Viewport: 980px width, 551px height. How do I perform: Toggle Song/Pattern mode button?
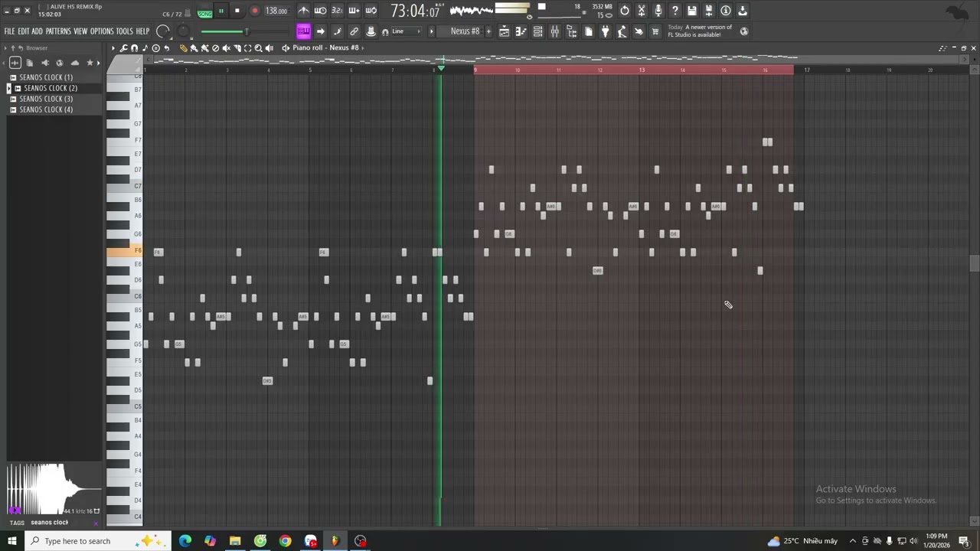click(x=204, y=11)
